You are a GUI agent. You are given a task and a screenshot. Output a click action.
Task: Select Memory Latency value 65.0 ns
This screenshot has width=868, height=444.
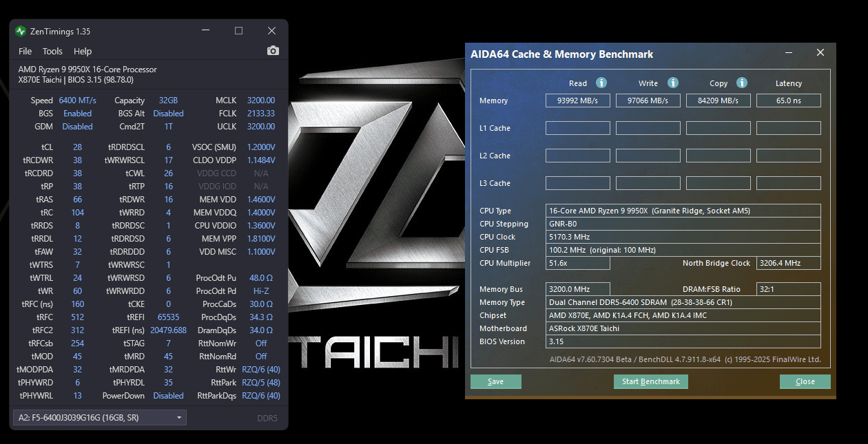point(789,101)
